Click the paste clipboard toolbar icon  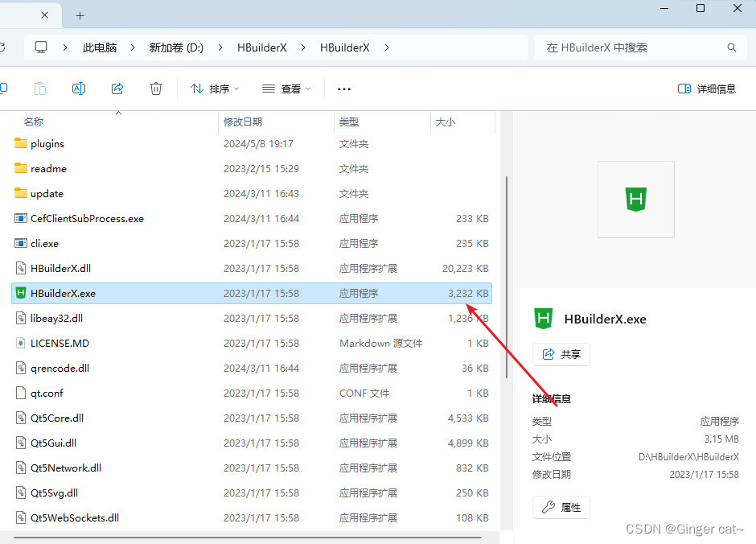tap(40, 89)
